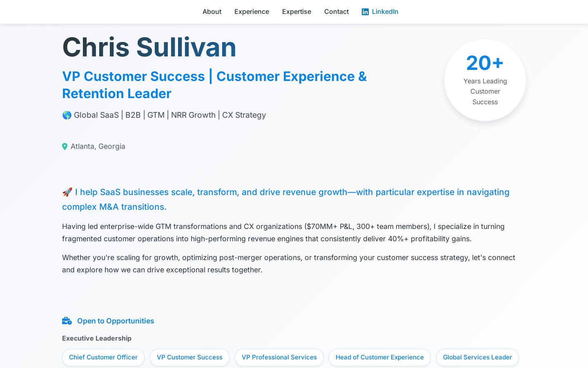The width and height of the screenshot is (588, 368).
Task: Visit the LinkedIn profile link
Action: click(380, 12)
